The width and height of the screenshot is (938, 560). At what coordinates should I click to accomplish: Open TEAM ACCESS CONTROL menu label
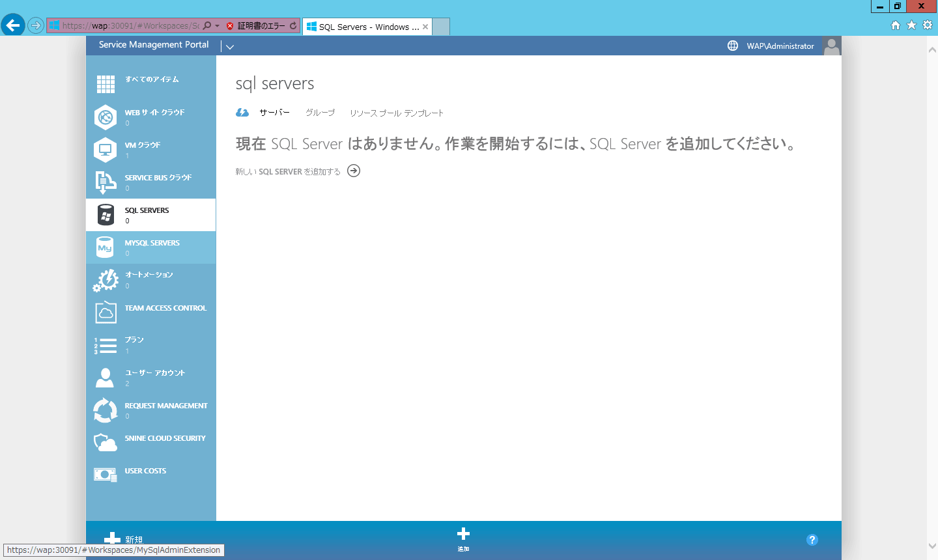pos(165,308)
